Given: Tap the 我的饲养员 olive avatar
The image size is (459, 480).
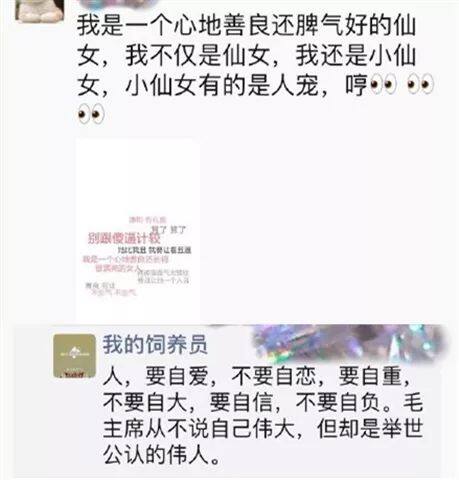Looking at the screenshot, I should click(x=75, y=356).
